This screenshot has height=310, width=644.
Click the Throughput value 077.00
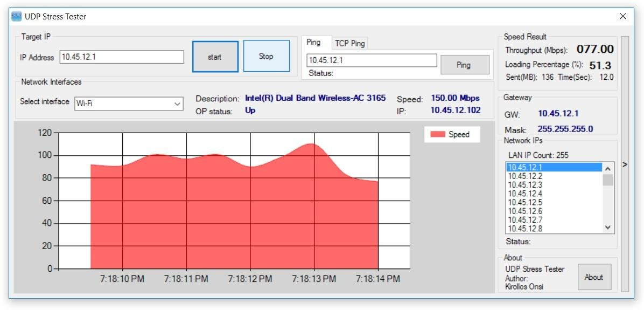(595, 50)
